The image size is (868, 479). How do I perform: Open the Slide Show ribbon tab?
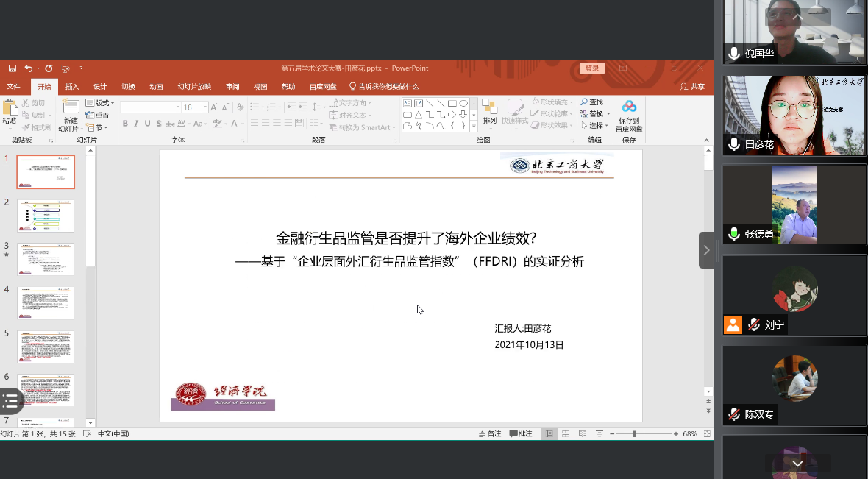pos(194,87)
